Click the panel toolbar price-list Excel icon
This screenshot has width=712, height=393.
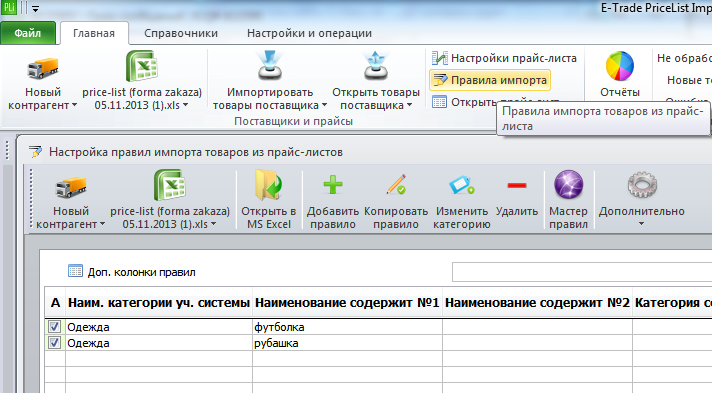[x=169, y=185]
